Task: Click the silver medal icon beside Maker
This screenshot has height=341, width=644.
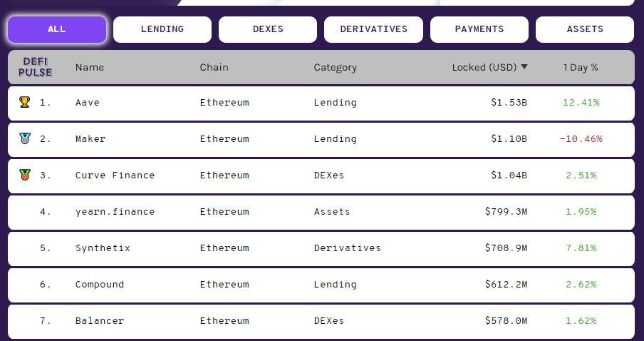Action: pyautogui.click(x=25, y=138)
